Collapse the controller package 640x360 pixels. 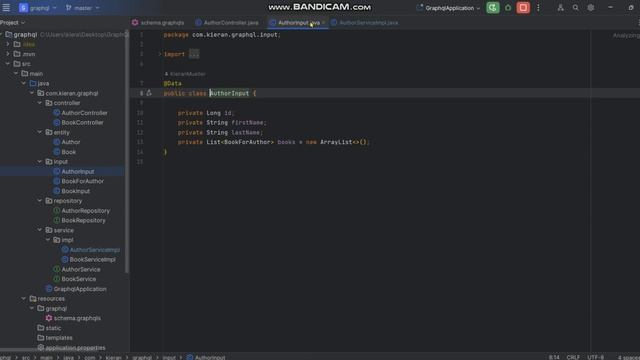(40, 103)
